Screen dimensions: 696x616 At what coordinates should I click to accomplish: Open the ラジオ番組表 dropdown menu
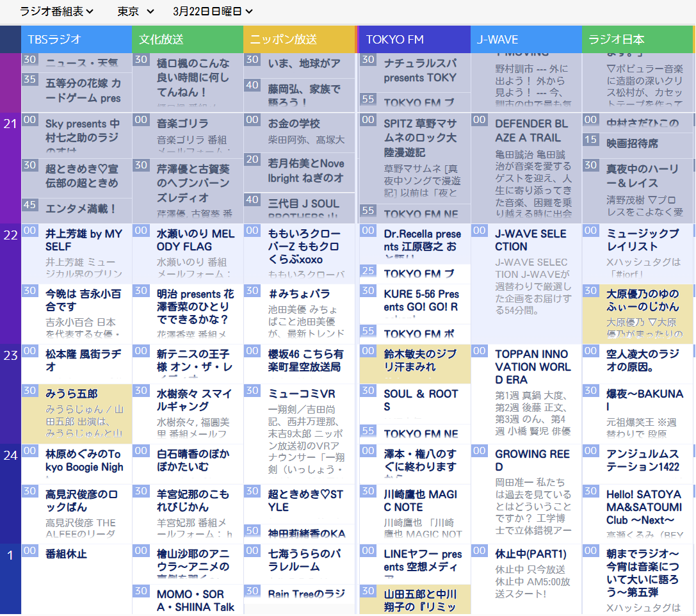[56, 11]
